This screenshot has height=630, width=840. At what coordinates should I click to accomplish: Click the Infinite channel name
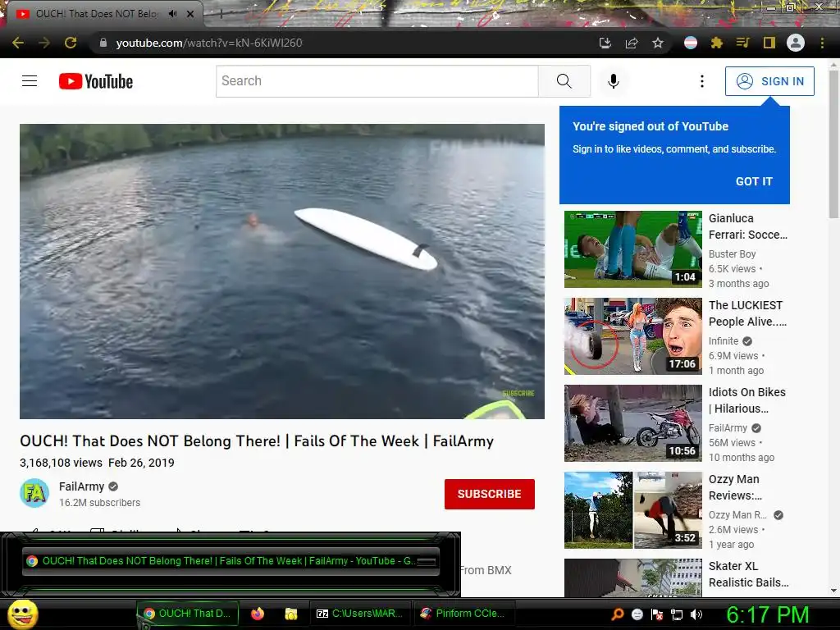coord(724,340)
